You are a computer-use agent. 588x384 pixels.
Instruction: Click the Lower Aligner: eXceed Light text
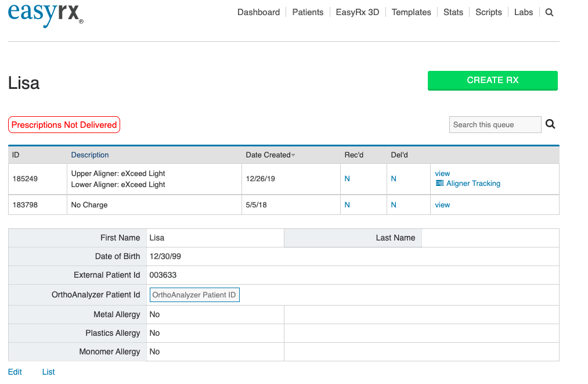tap(118, 184)
